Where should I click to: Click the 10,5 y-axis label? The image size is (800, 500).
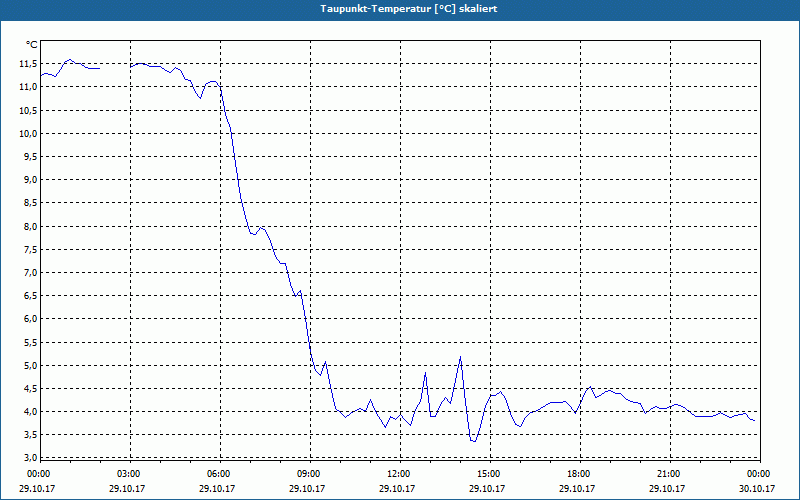(28, 110)
